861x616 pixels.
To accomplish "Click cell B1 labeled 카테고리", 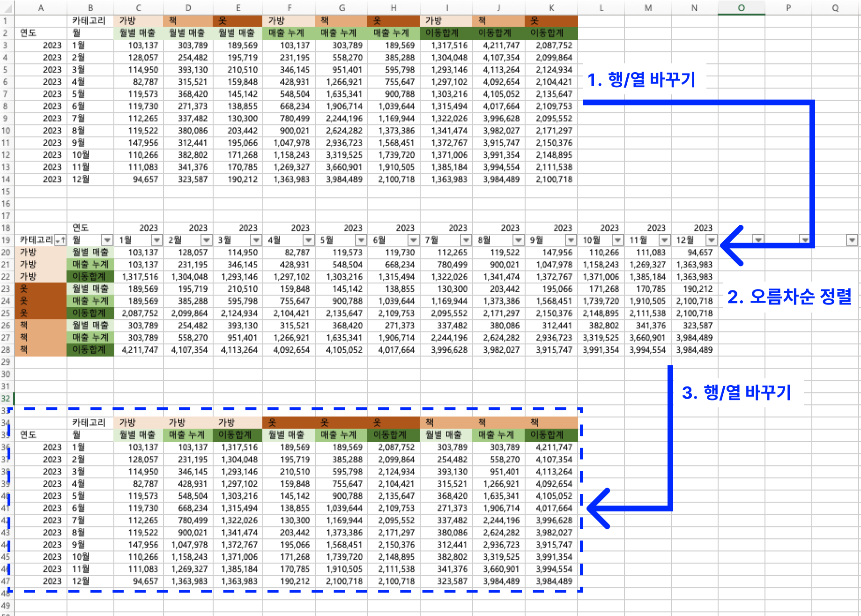I will 90,21.
